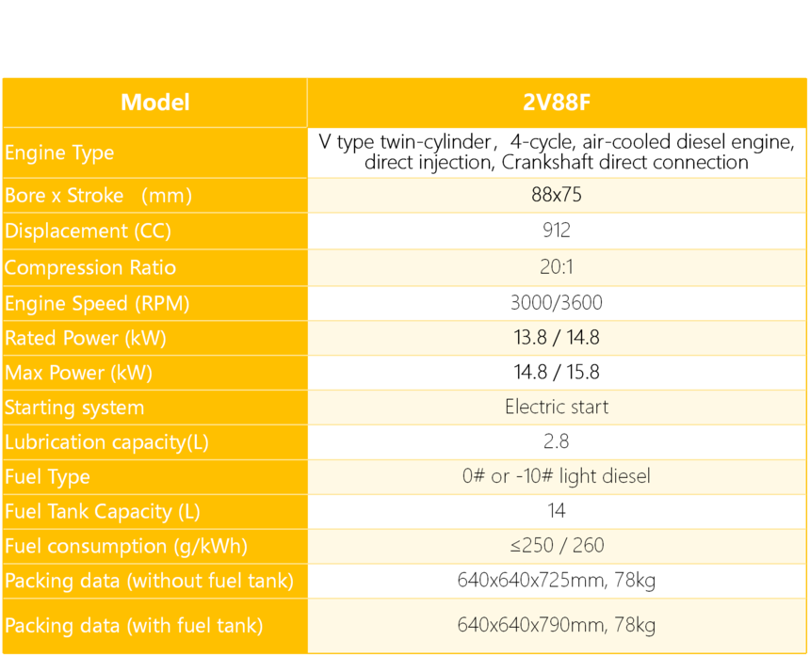
Task: Select the 912 displacement value
Action: tap(556, 231)
